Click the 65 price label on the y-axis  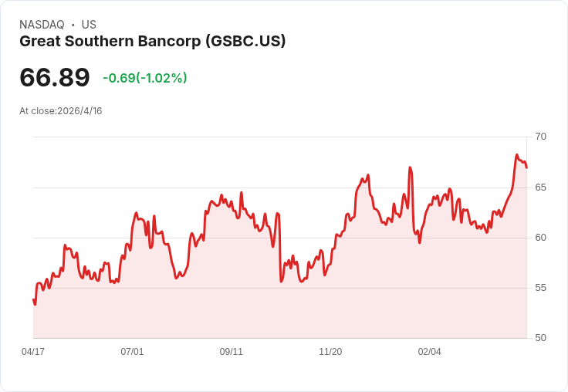click(x=540, y=188)
